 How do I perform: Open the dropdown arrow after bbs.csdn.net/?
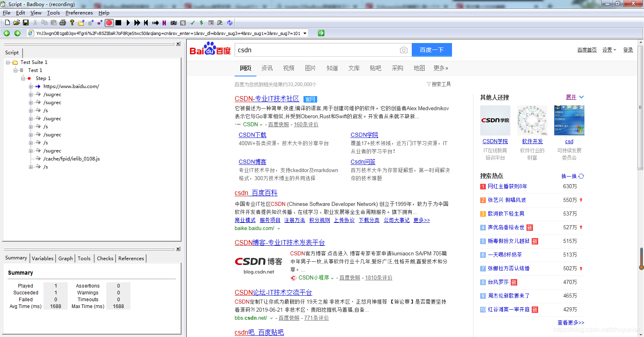(x=271, y=318)
